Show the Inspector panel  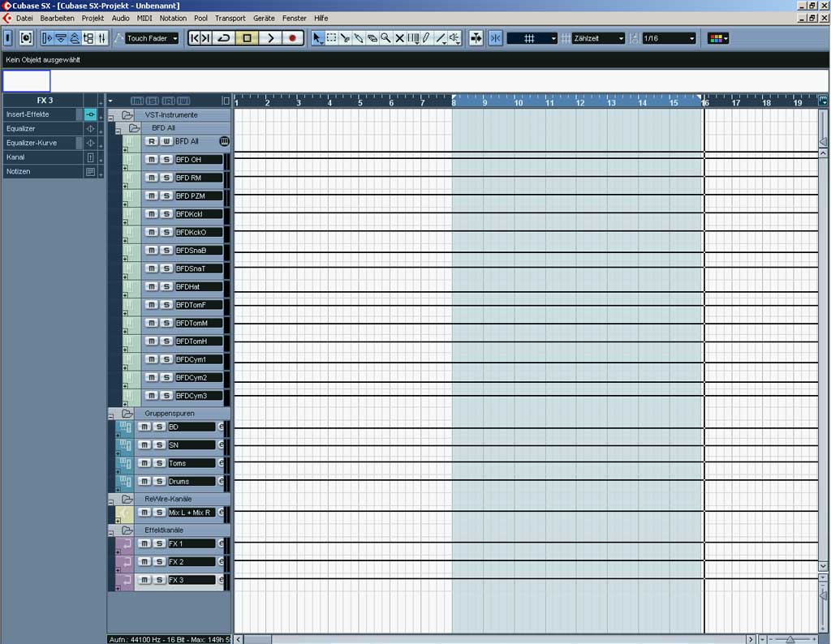tap(47, 38)
